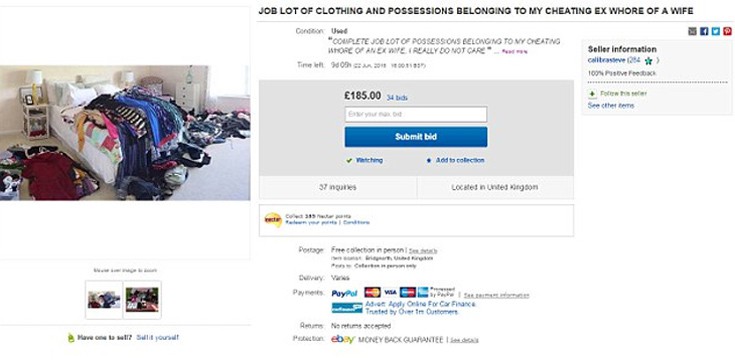This screenshot has width=735, height=363.
Task: Click the seller feedback star icon
Action: pyautogui.click(x=648, y=60)
